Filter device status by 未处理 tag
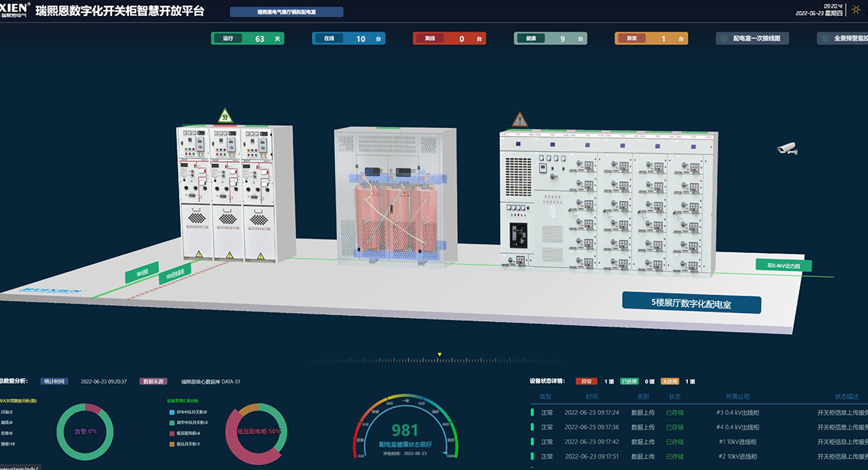The width and height of the screenshot is (868, 470). [x=668, y=381]
